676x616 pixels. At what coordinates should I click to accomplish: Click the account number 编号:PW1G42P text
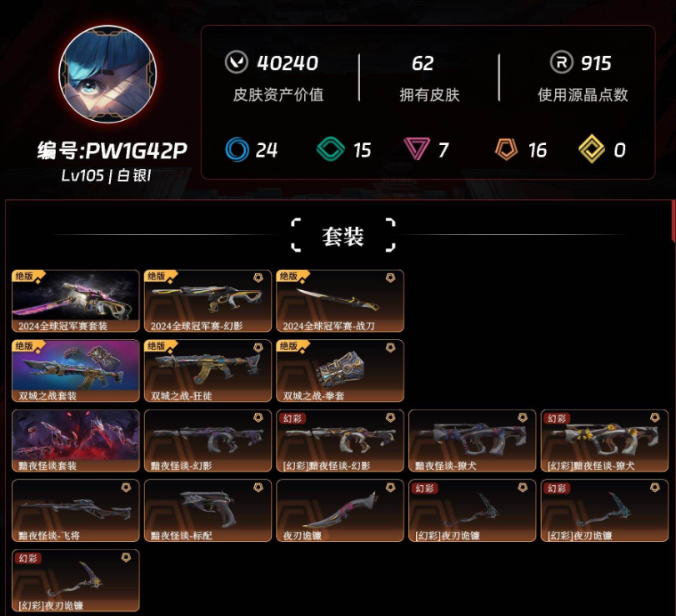point(113,150)
